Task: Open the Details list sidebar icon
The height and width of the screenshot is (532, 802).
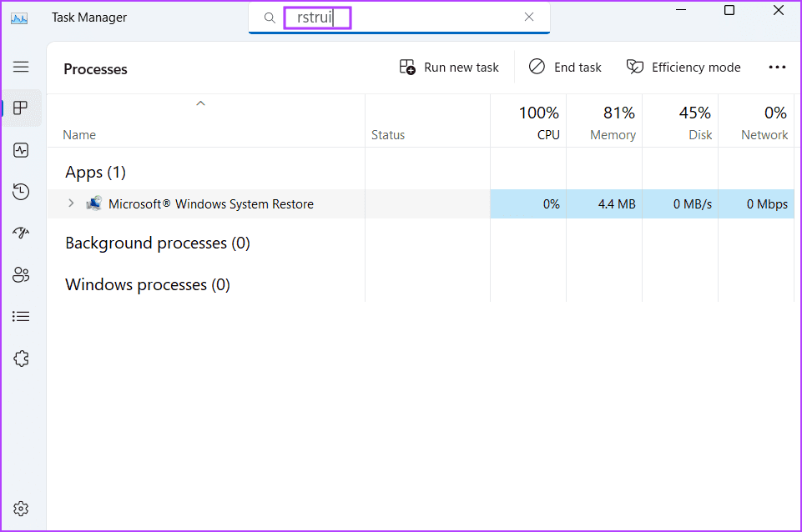Action: click(21, 316)
